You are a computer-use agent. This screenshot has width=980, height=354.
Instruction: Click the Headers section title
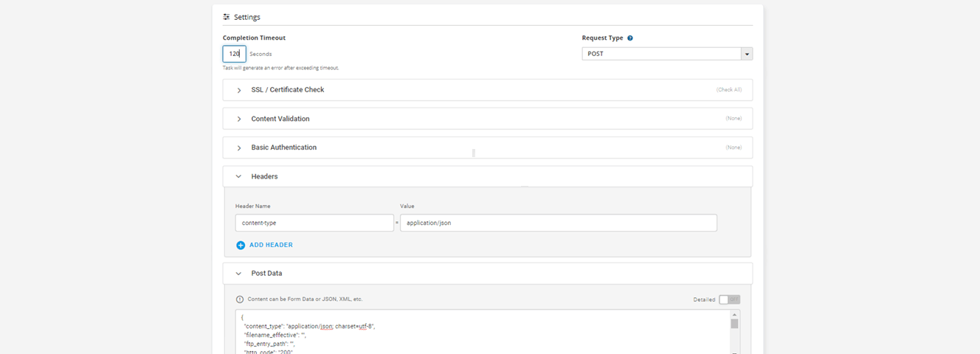click(264, 177)
